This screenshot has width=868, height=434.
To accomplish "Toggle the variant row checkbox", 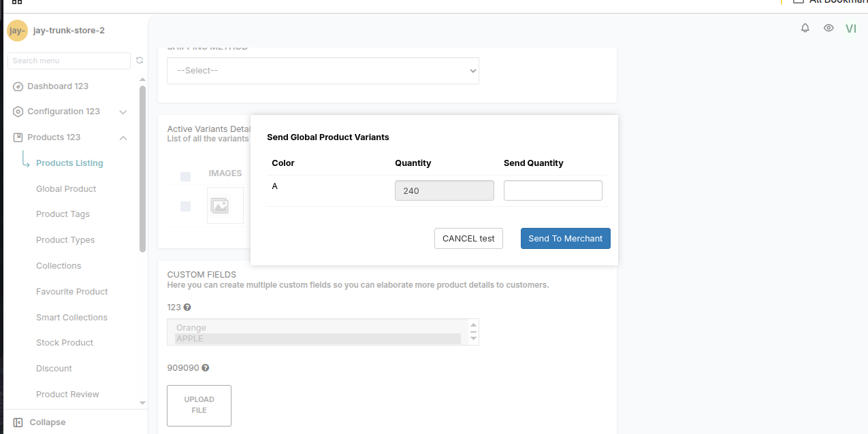I will (x=186, y=206).
